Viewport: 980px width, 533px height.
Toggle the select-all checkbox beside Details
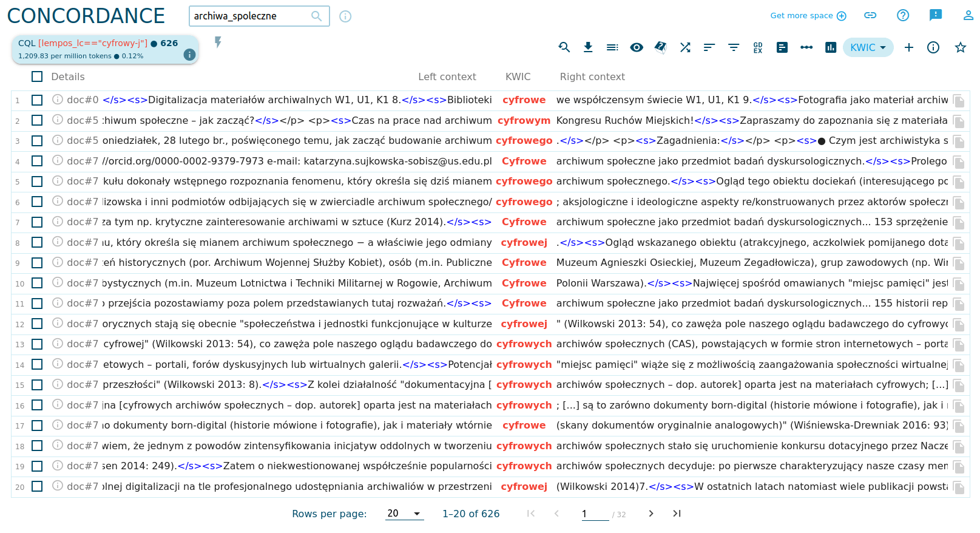[37, 76]
